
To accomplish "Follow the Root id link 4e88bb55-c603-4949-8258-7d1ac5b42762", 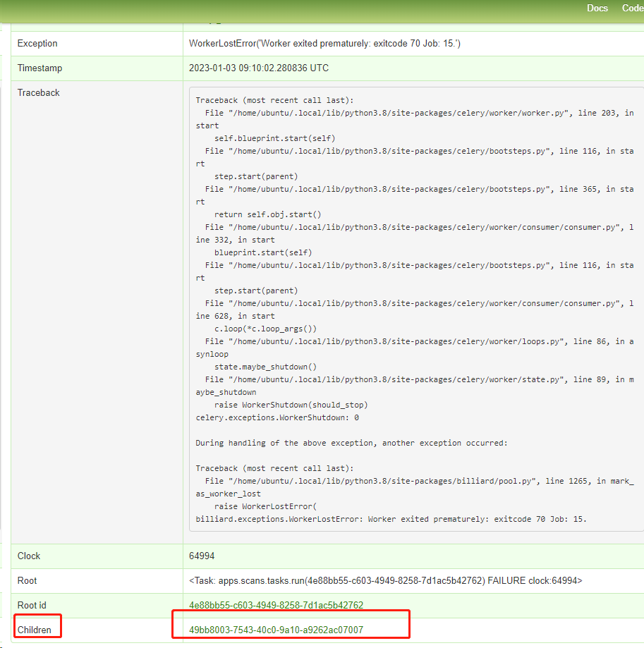I will [276, 605].
